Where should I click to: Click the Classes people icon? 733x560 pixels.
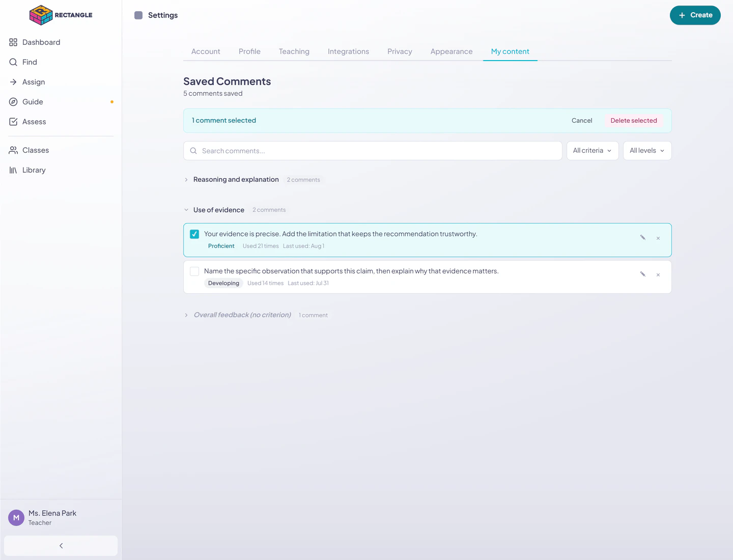(13, 150)
